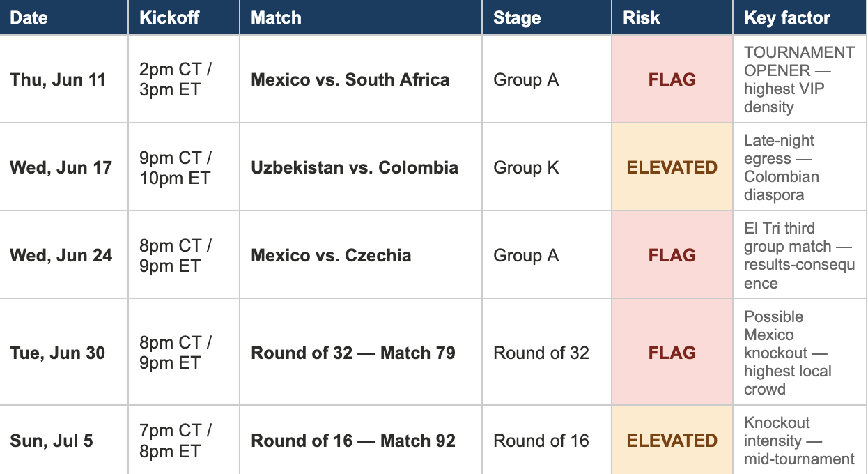868x474 pixels.
Task: Click the FLAG risk cell for Jun 24
Action: point(672,255)
